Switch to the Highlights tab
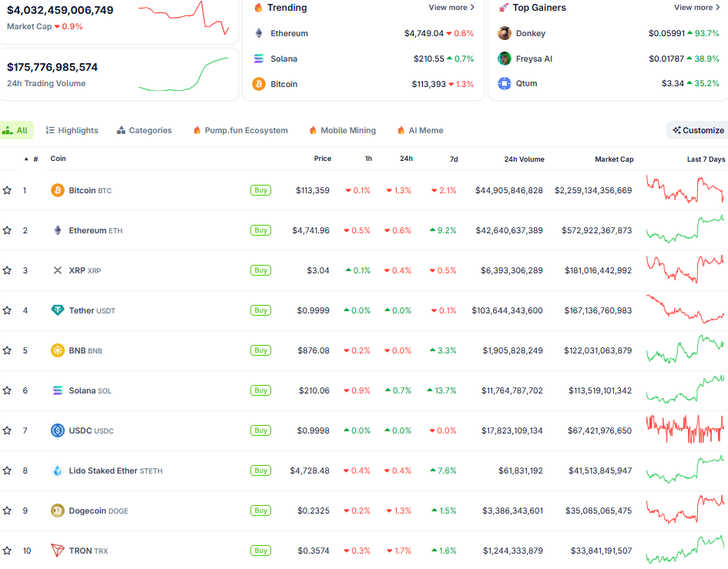728x569 pixels. (x=72, y=130)
